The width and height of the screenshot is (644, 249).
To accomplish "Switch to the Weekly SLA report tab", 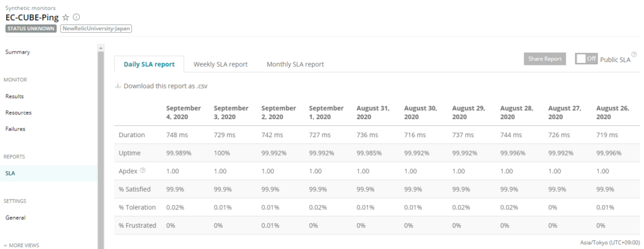I will click(x=221, y=64).
